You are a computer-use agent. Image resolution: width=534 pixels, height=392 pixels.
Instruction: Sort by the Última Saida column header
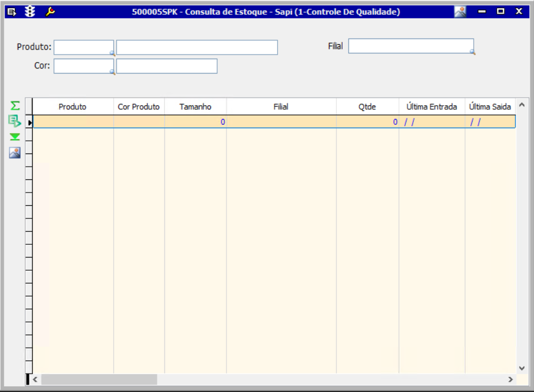[490, 106]
